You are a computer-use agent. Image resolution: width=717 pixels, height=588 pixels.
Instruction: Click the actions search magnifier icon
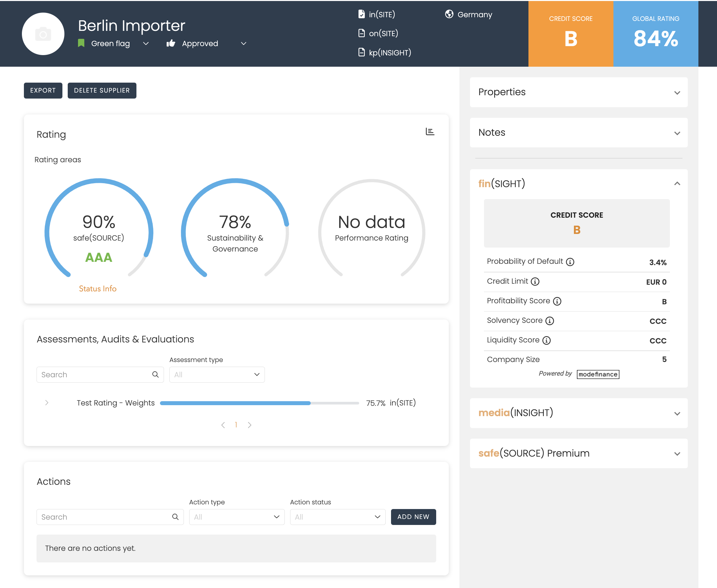[x=175, y=517]
